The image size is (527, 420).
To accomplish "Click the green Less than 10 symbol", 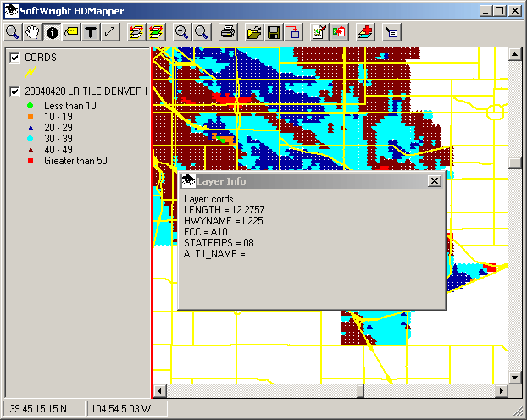I will click(31, 106).
